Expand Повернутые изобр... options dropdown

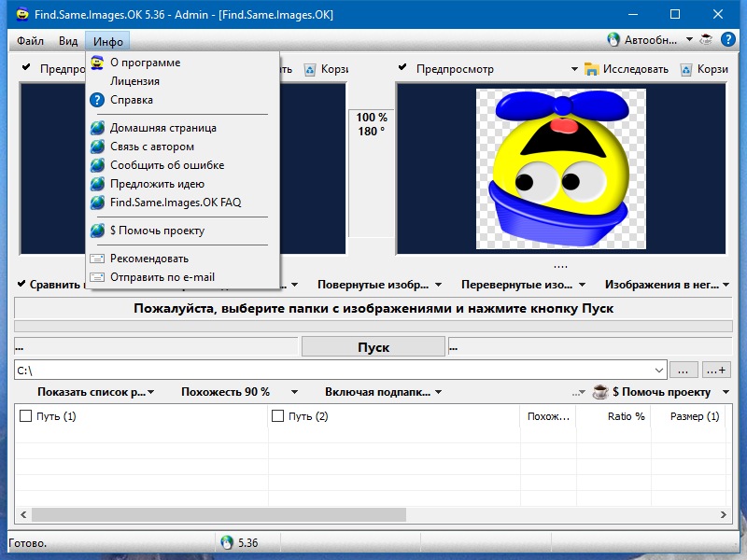pyautogui.click(x=438, y=285)
